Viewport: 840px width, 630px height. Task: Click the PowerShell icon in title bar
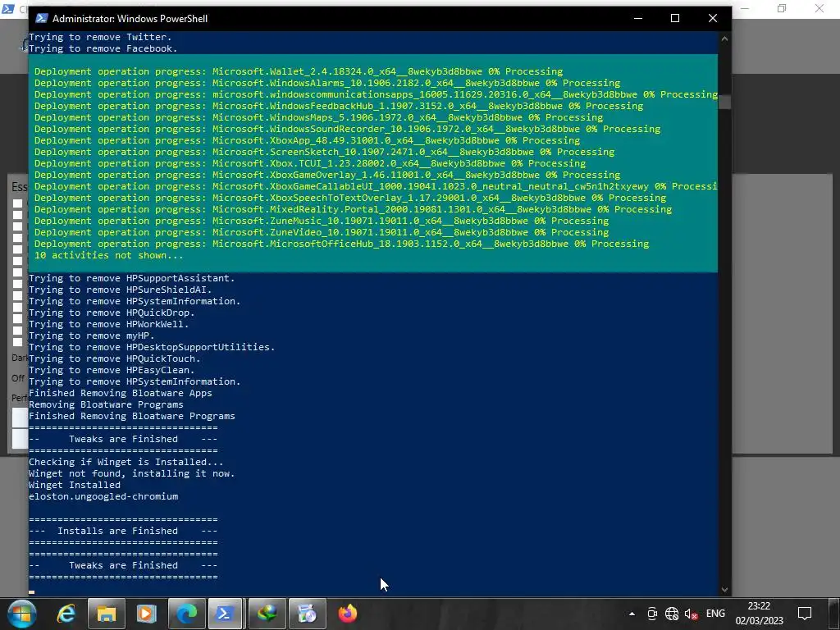pyautogui.click(x=41, y=18)
